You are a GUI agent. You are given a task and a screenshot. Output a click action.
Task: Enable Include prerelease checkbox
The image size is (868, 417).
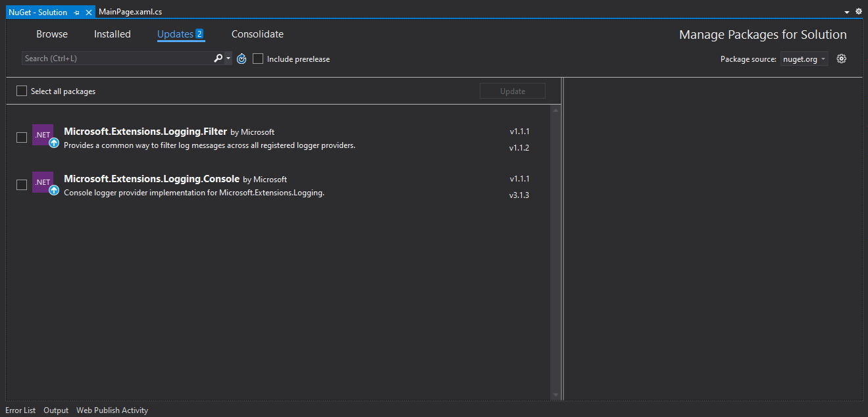[258, 59]
